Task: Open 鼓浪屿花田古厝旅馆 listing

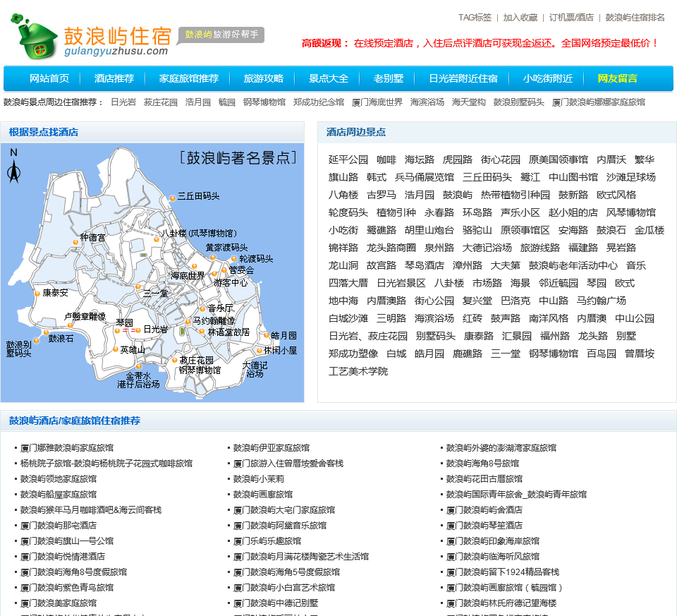Action: [x=484, y=478]
